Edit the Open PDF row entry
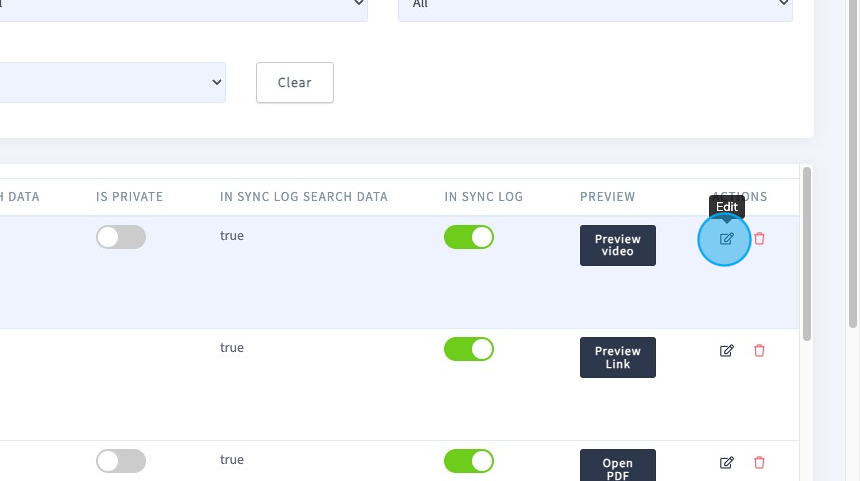Image resolution: width=860 pixels, height=481 pixels. [x=726, y=462]
